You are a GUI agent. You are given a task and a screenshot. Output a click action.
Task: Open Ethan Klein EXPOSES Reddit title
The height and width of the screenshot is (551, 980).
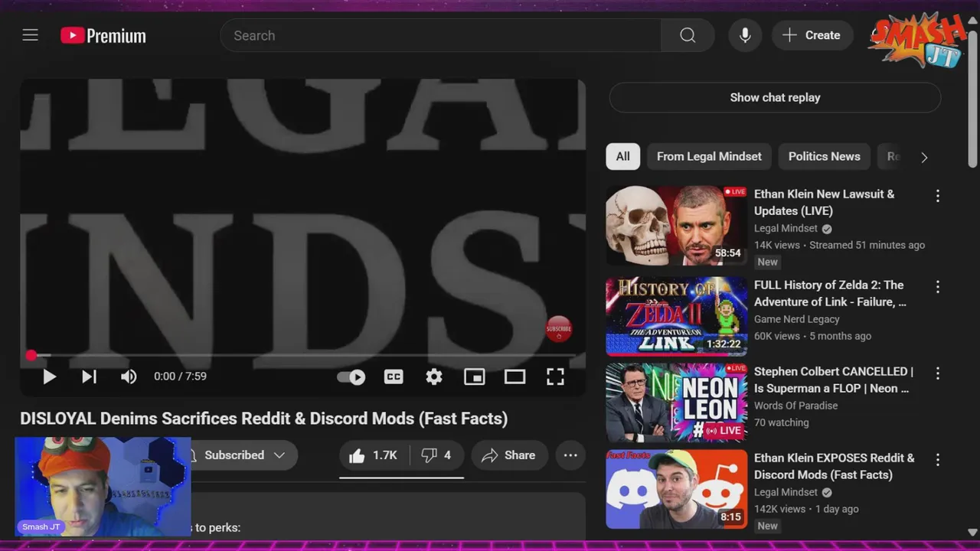[x=835, y=466]
